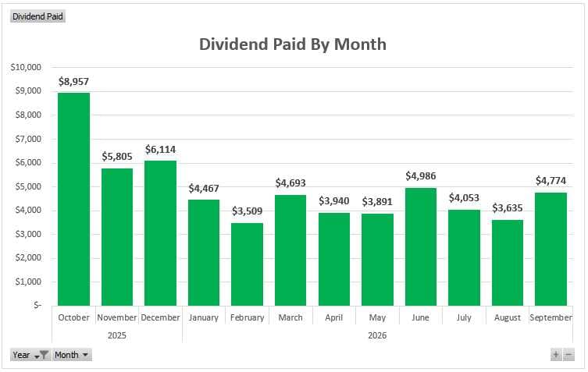
Task: Click the $5,000 vertical axis value
Action: coord(28,186)
